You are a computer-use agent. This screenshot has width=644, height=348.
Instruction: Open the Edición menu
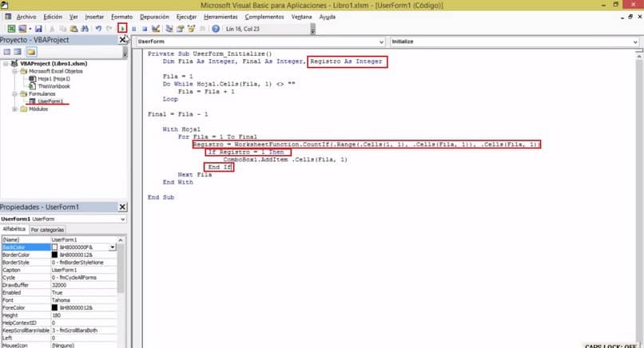pyautogui.click(x=53, y=17)
